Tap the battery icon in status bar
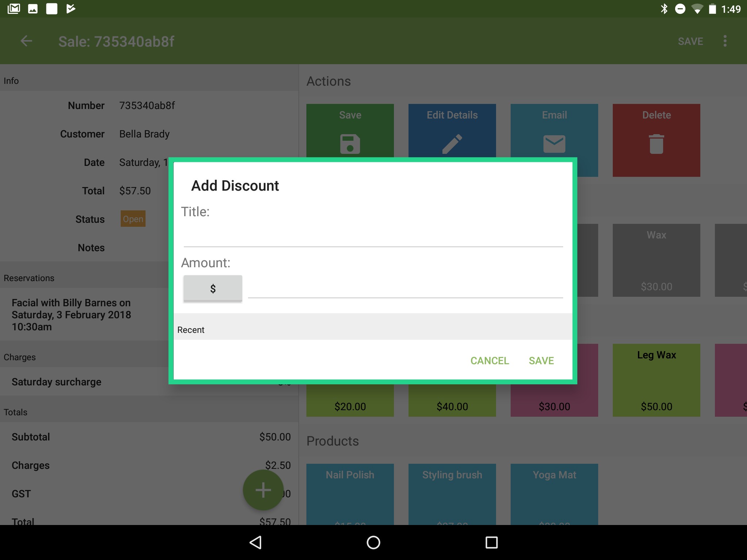 tap(712, 9)
